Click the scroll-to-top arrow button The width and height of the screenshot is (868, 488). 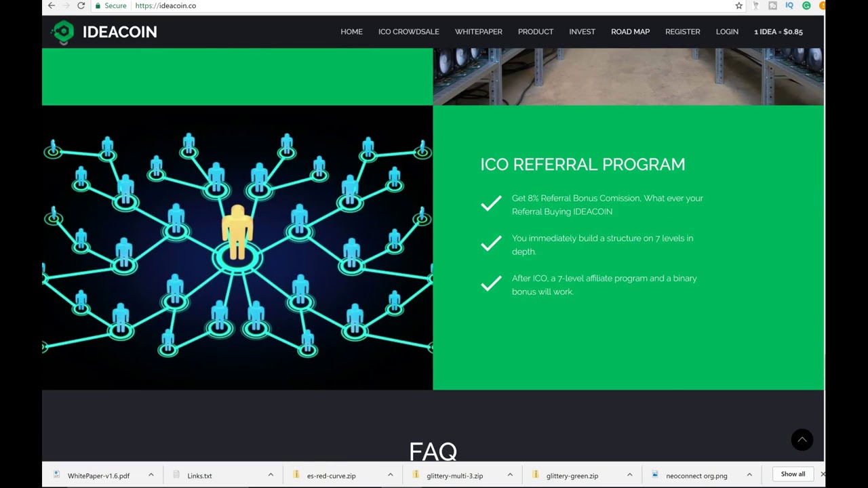pos(802,440)
